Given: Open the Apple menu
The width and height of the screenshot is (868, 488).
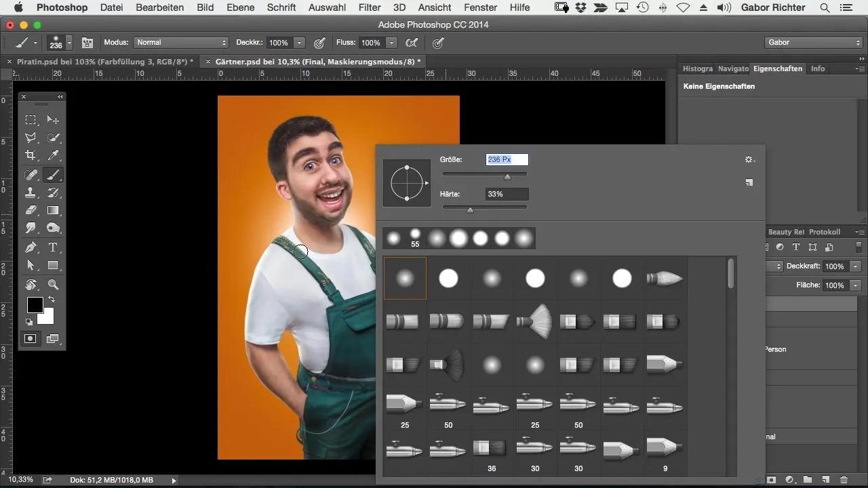Looking at the screenshot, I should pos(18,7).
